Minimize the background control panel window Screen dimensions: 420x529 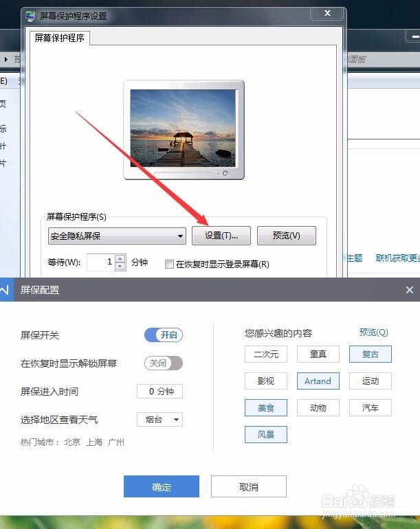tap(415, 36)
